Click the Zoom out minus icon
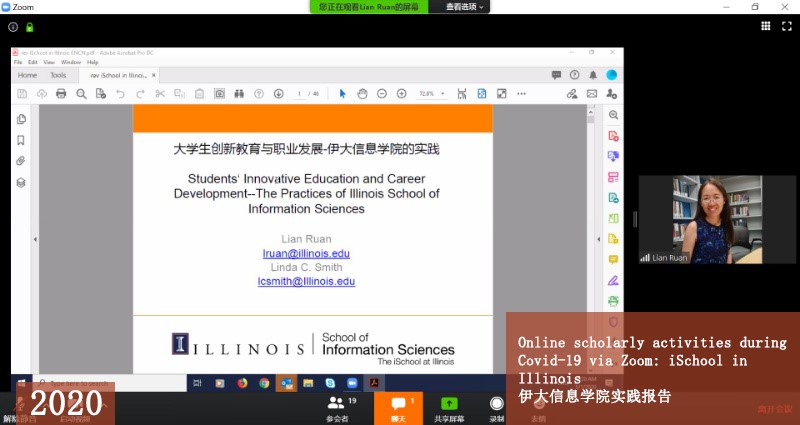800x425 pixels. (x=382, y=94)
